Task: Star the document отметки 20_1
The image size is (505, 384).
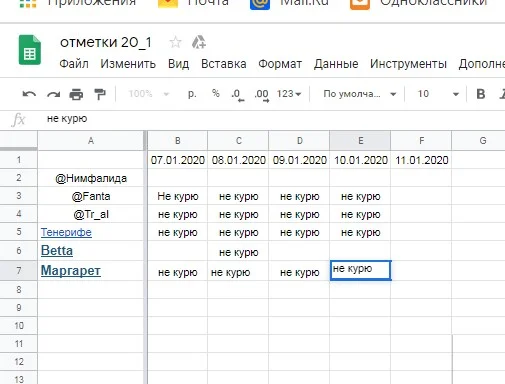Action: pyautogui.click(x=175, y=42)
